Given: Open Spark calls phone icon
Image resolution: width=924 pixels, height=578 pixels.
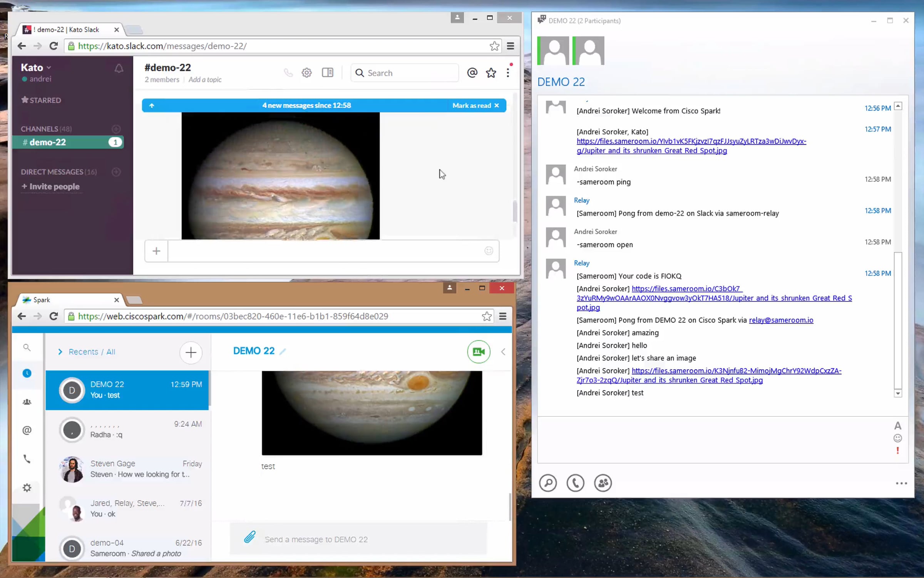Looking at the screenshot, I should click(27, 459).
